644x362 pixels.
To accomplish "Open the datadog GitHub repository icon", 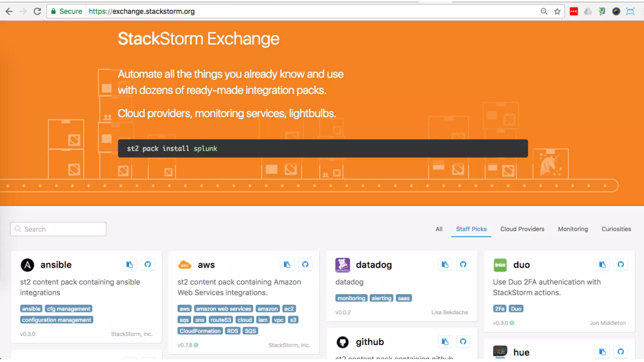I will (463, 265).
